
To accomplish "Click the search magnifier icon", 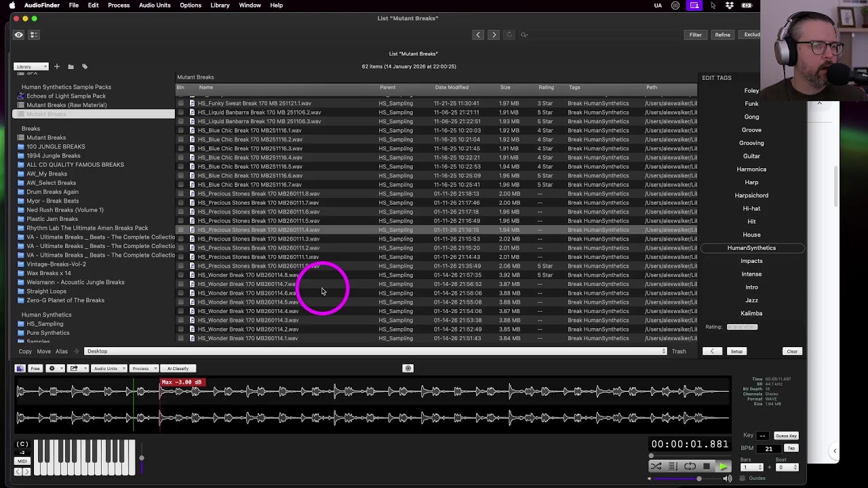I will point(524,35).
